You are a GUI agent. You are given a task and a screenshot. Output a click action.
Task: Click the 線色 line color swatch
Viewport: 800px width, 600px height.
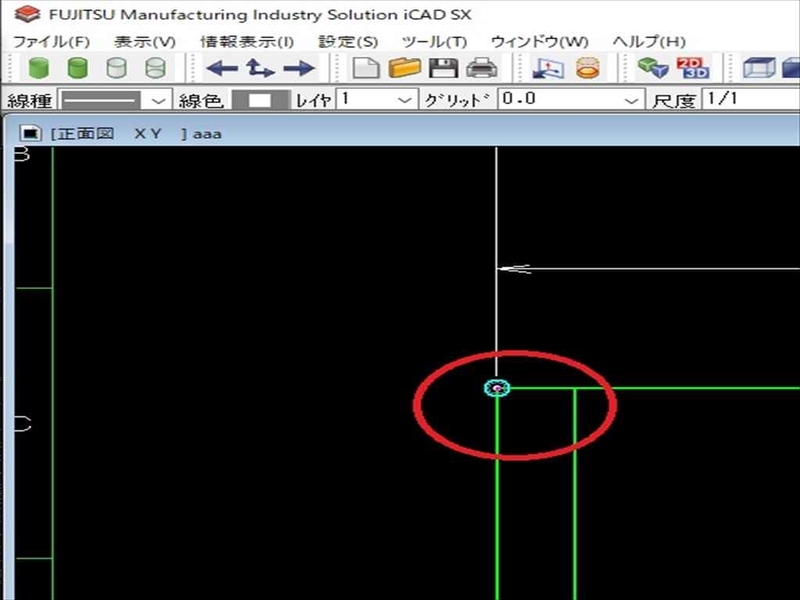tap(261, 100)
